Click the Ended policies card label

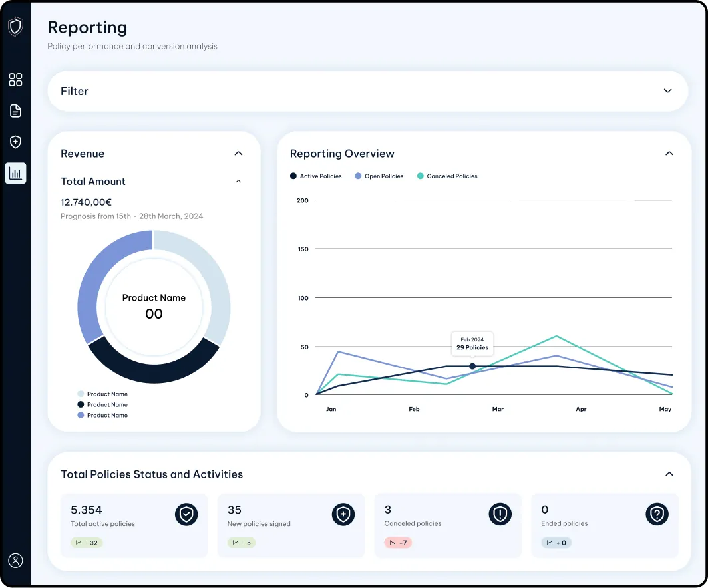564,523
